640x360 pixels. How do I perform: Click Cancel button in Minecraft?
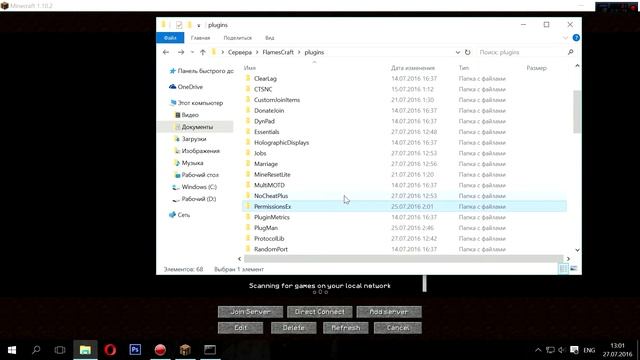tap(398, 328)
